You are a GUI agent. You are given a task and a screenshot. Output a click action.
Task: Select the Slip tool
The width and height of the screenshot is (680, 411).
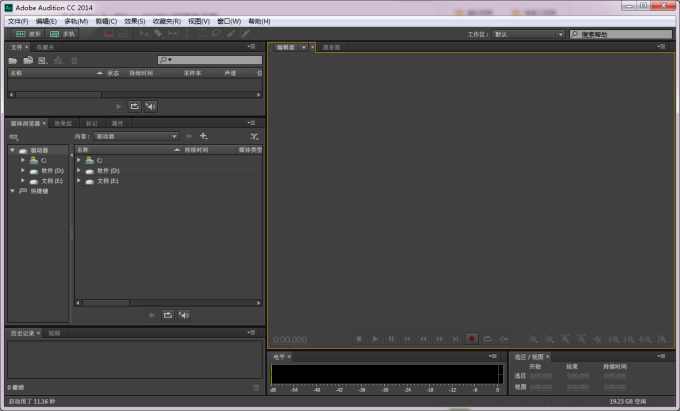pyautogui.click(x=173, y=33)
